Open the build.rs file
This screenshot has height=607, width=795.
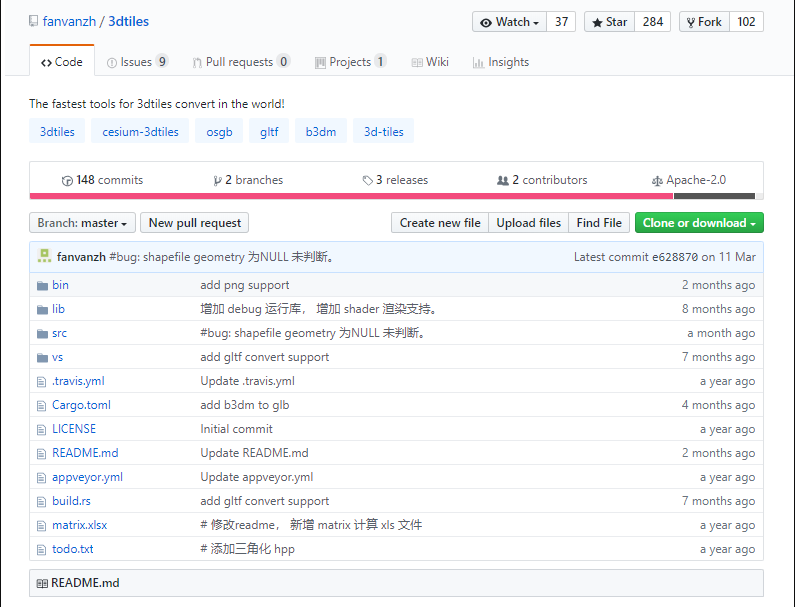pyautogui.click(x=71, y=501)
